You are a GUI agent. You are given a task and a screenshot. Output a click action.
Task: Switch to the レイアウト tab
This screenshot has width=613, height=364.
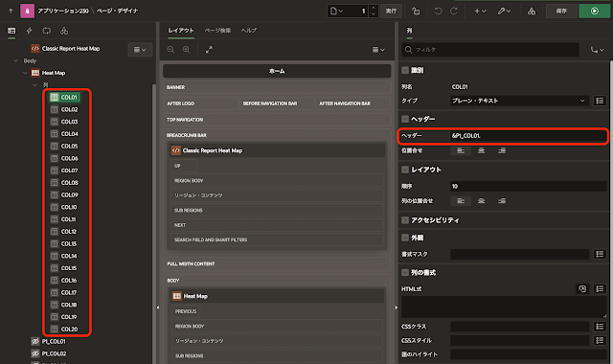pyautogui.click(x=181, y=31)
